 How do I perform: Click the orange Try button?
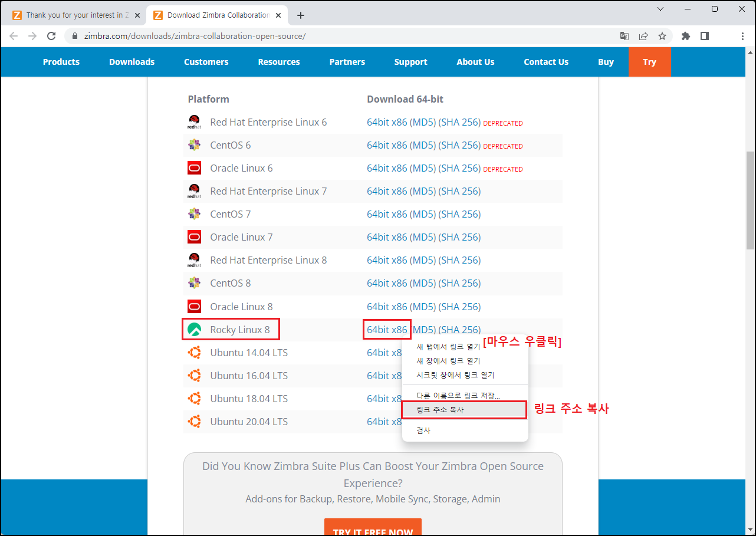tap(650, 62)
